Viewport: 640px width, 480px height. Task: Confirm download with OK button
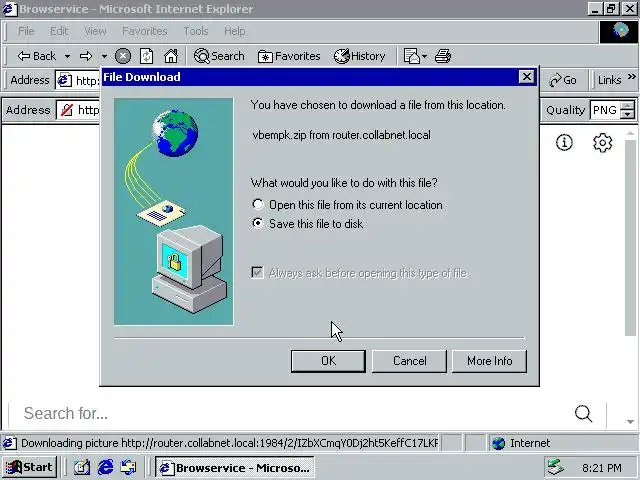coord(328,361)
